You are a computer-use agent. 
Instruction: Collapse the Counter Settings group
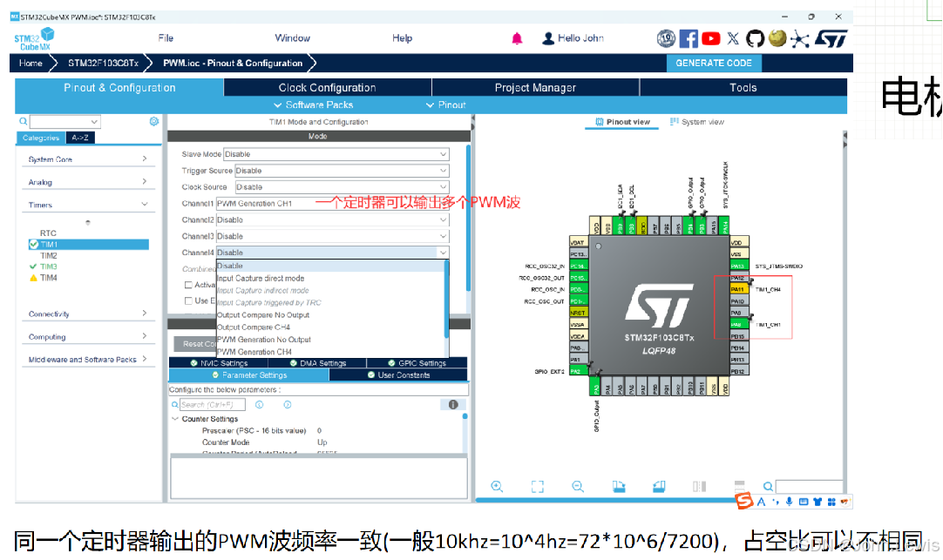(x=175, y=419)
